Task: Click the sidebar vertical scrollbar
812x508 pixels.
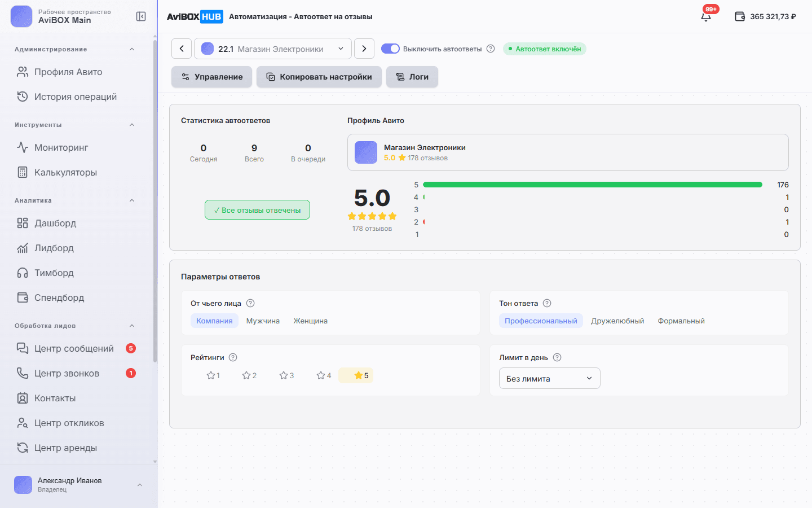Action: pos(155,200)
